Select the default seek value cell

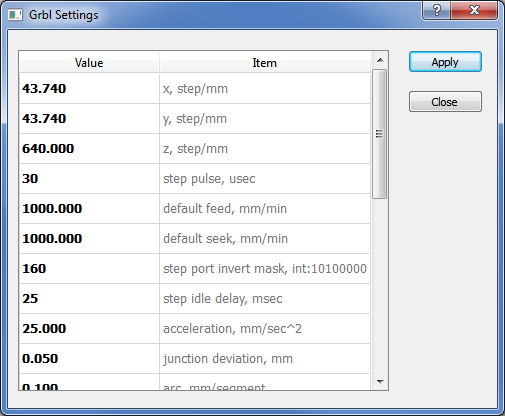tap(89, 239)
